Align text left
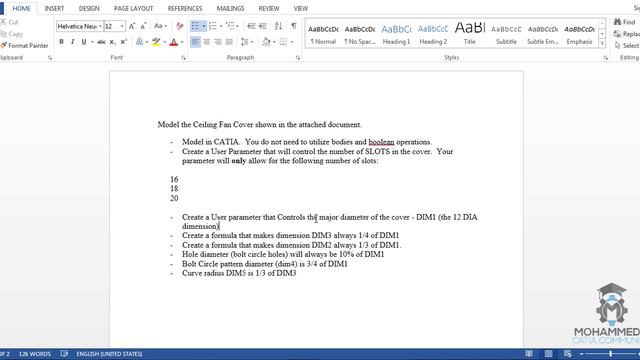 [x=196, y=42]
